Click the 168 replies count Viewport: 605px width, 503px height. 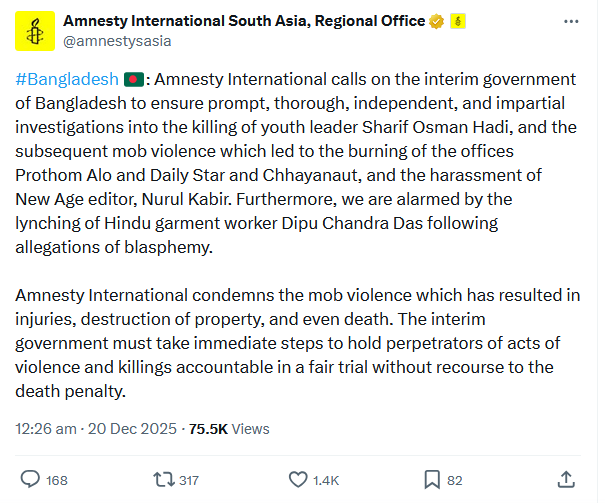click(x=56, y=480)
